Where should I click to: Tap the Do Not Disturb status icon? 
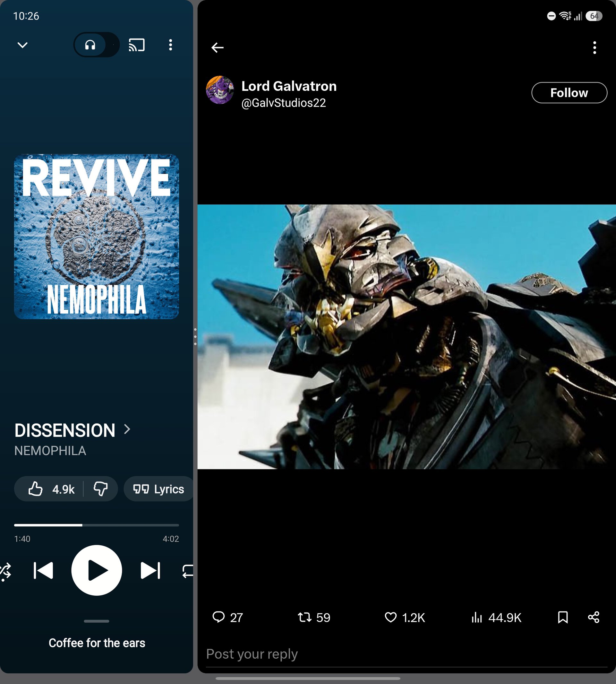coord(551,16)
